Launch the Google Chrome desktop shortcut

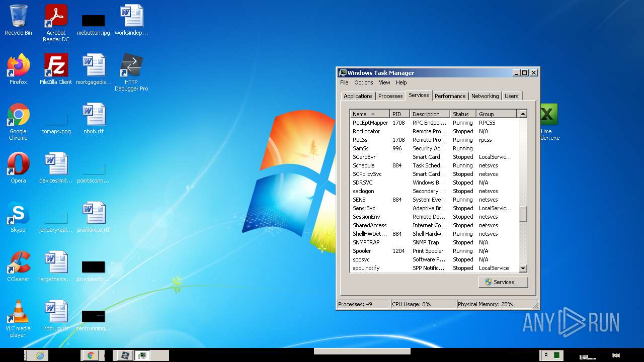18,122
